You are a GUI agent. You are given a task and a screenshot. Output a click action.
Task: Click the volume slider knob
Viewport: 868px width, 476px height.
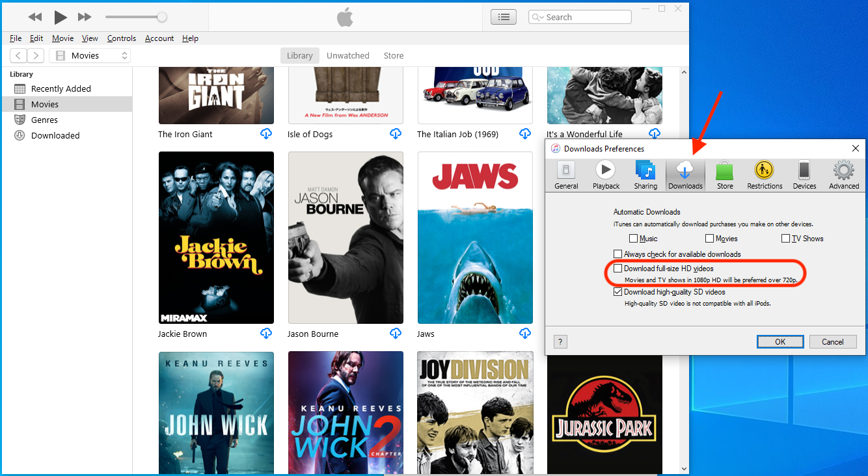tap(162, 17)
